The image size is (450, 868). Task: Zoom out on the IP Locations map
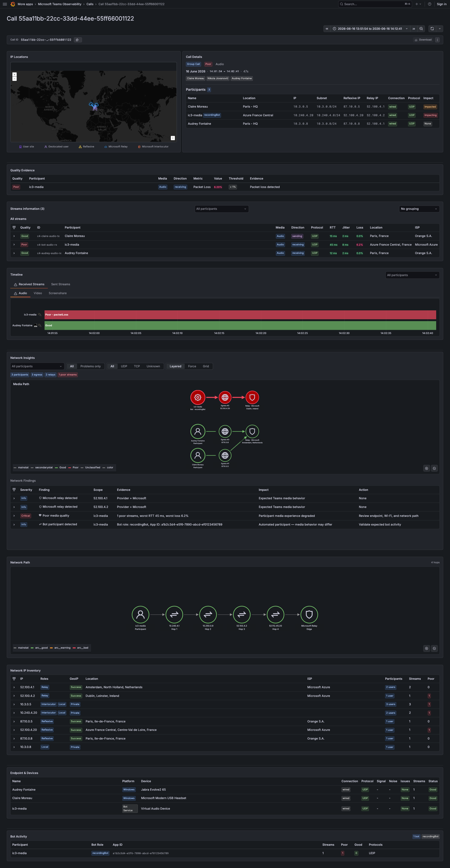15,79
